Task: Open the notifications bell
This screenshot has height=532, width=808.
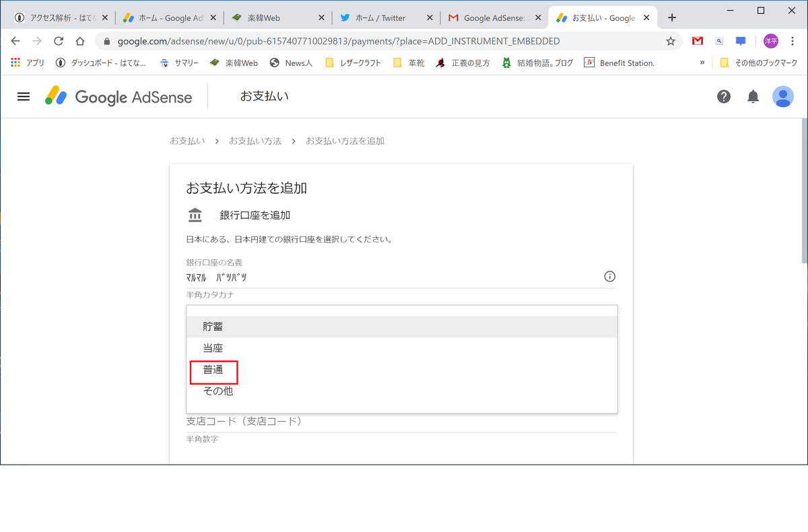Action: coord(753,97)
